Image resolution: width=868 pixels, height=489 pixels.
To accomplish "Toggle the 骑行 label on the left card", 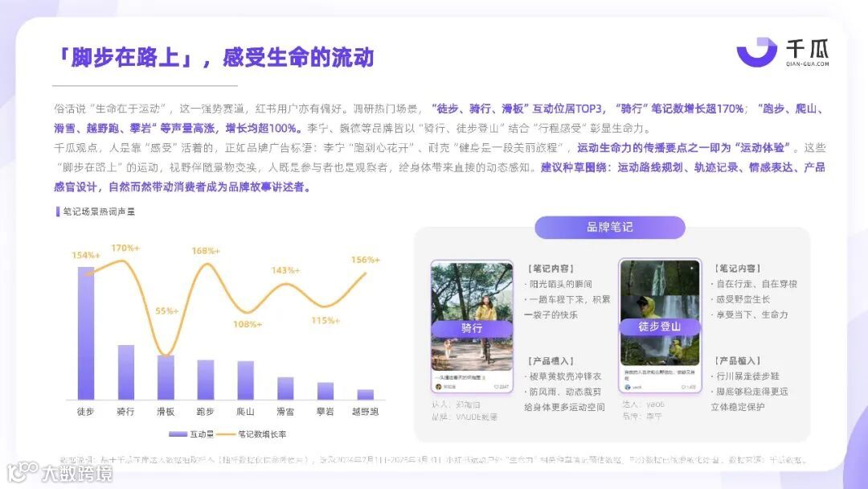I will (470, 329).
